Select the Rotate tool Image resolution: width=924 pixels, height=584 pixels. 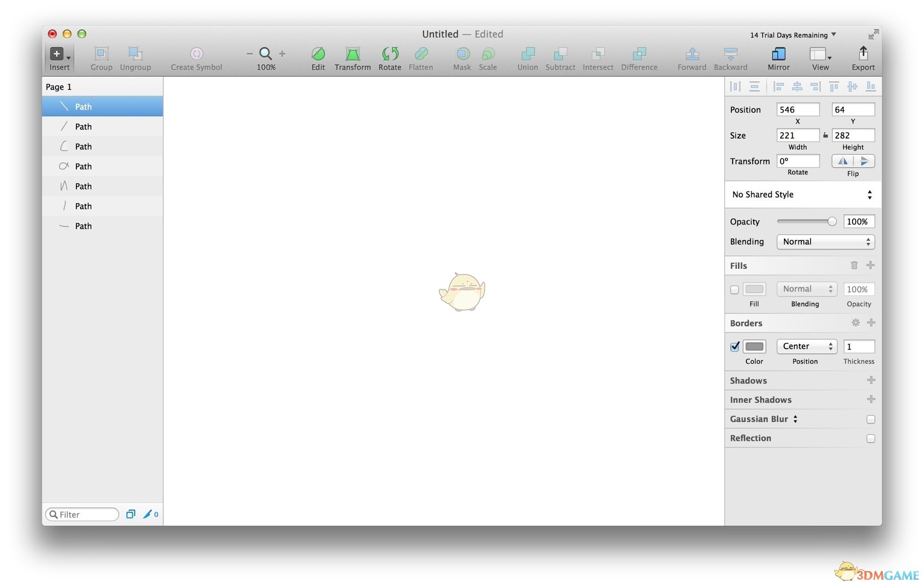click(389, 58)
